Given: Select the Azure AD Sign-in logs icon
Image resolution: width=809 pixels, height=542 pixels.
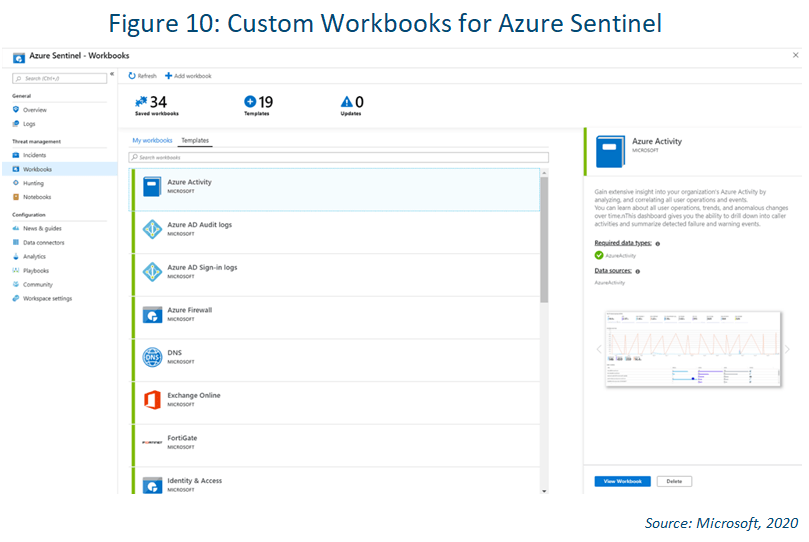Looking at the screenshot, I should click(x=152, y=272).
